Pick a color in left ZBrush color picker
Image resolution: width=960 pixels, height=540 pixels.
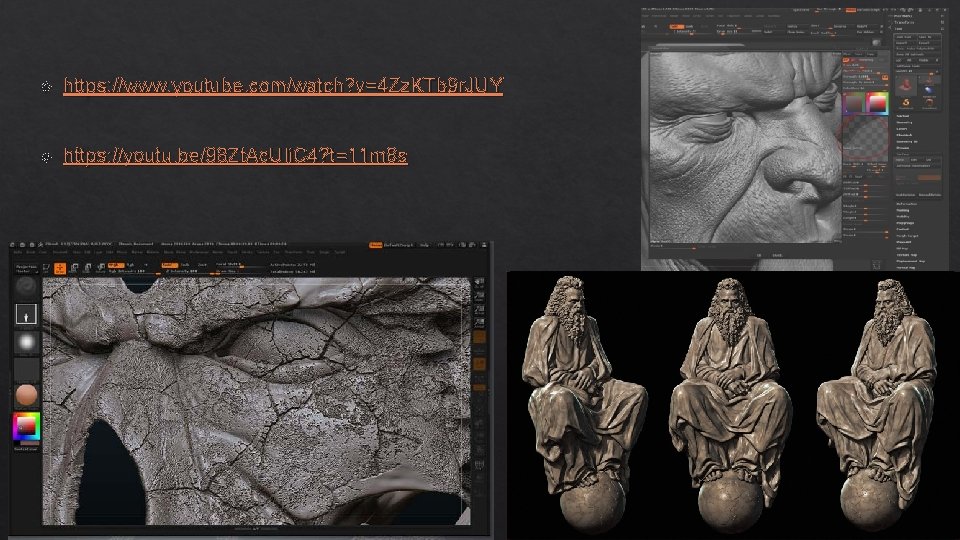tap(26, 427)
